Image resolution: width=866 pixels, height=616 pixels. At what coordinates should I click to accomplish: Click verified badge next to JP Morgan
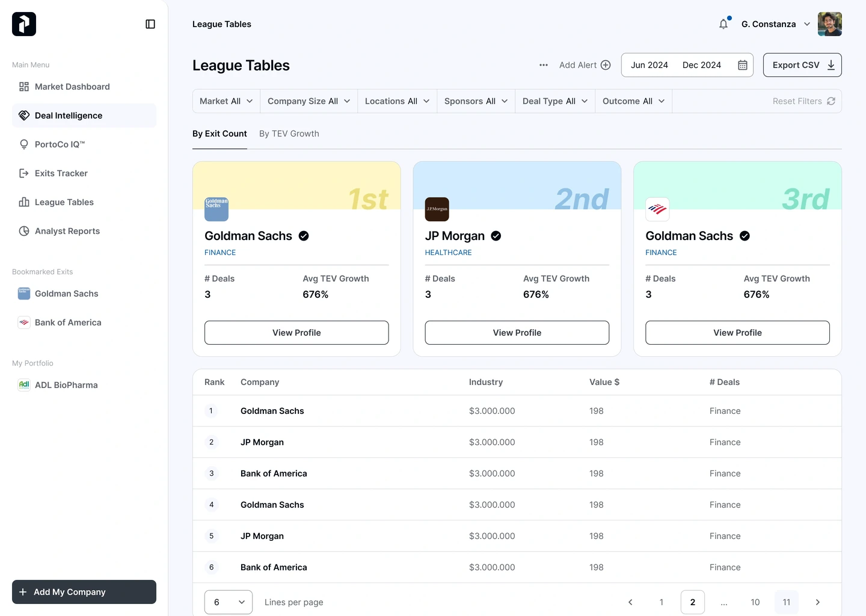(x=496, y=236)
